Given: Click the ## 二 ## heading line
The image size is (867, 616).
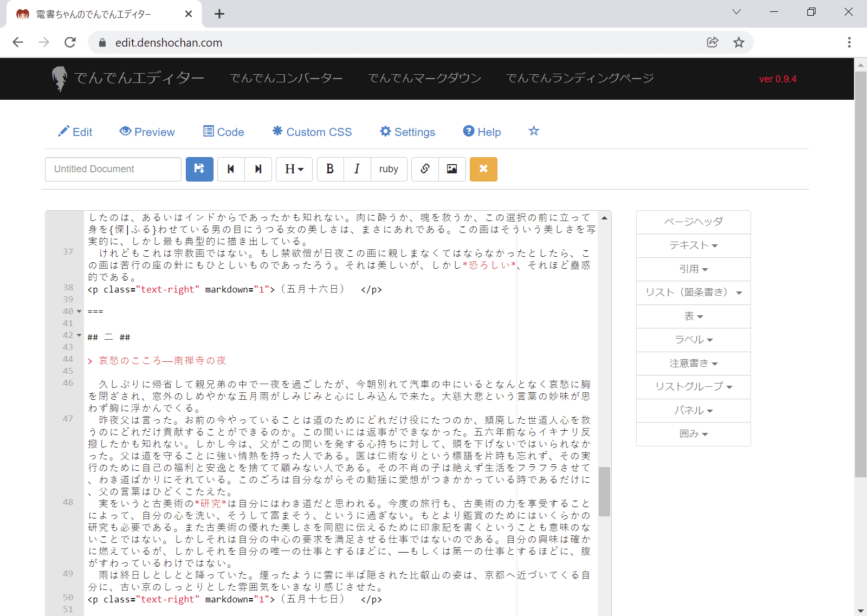Looking at the screenshot, I should (109, 337).
